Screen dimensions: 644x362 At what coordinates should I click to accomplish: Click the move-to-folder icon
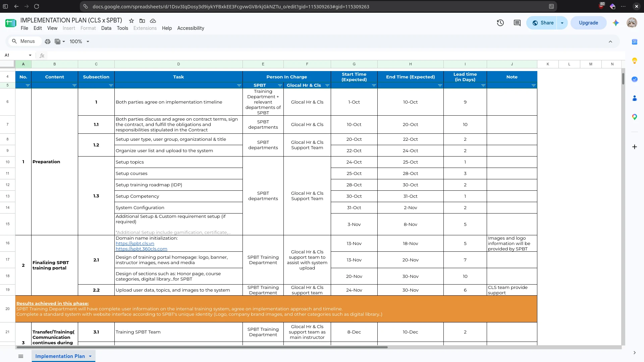coord(142,21)
